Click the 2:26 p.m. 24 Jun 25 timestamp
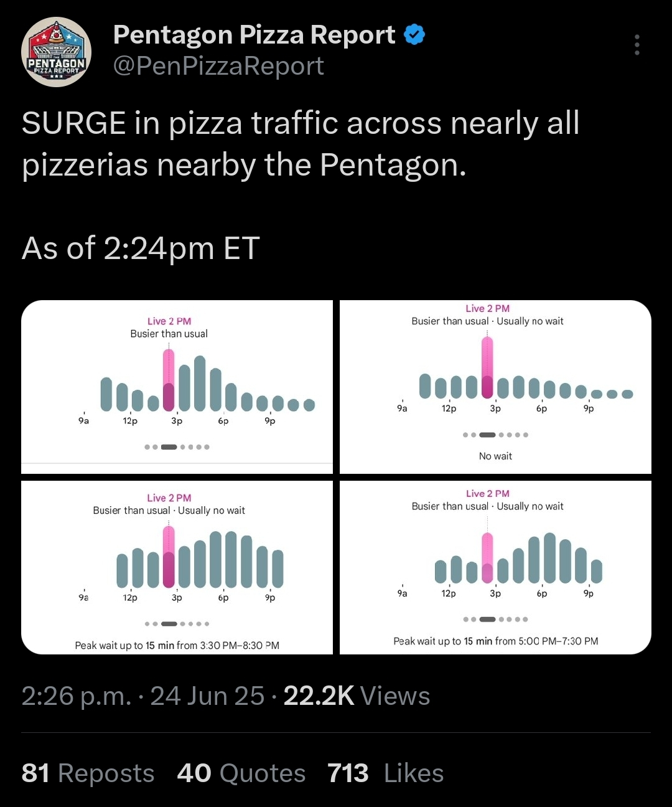672x807 pixels. pos(143,696)
